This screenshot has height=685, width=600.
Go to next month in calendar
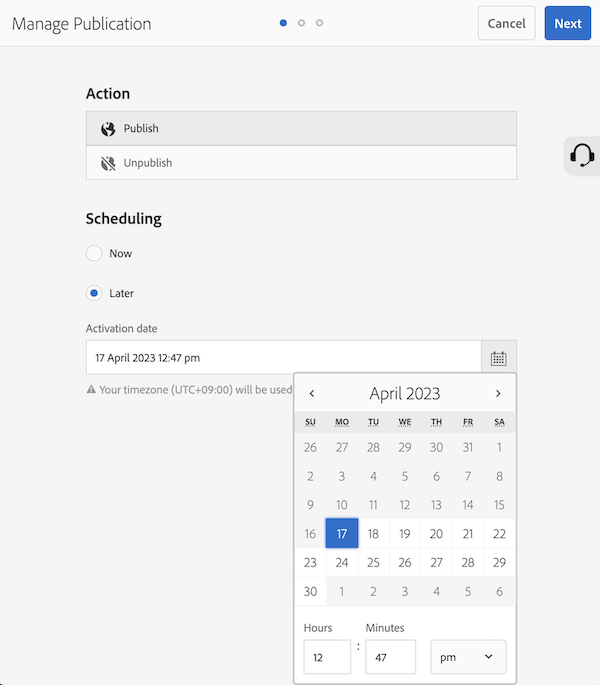(498, 393)
